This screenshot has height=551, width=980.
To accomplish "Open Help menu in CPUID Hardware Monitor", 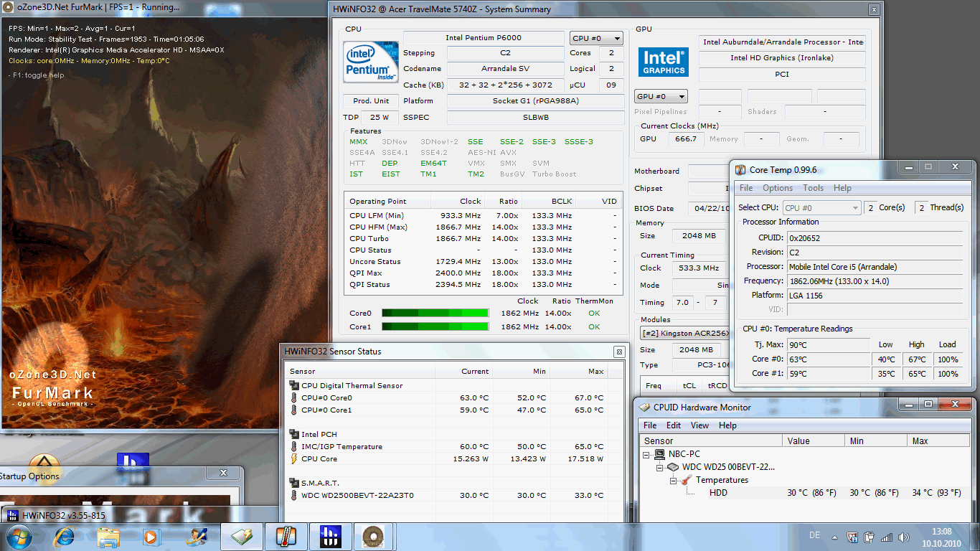I will click(727, 425).
